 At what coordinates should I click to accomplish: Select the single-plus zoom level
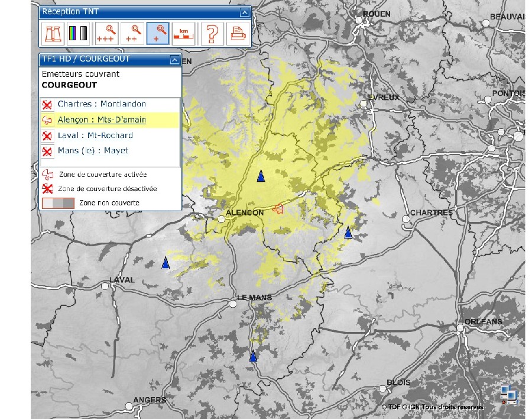158,34
